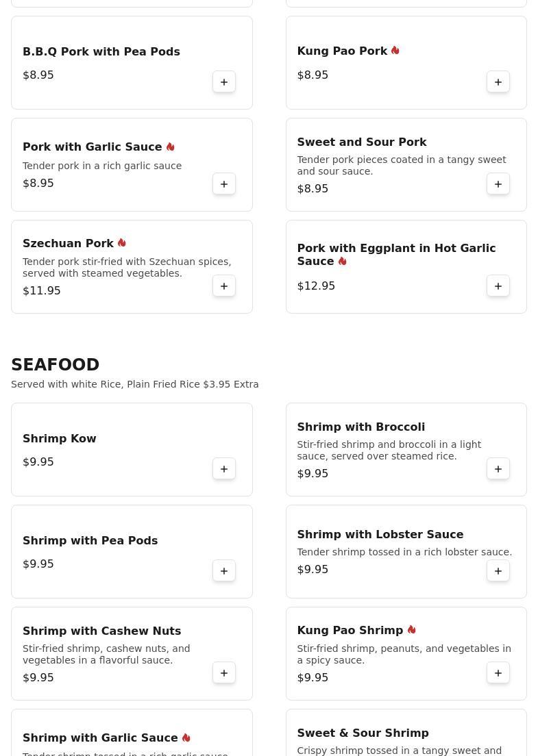538x756 pixels.
Task: Click the $12.95 price on Eggplant pork
Action: pos(316,286)
